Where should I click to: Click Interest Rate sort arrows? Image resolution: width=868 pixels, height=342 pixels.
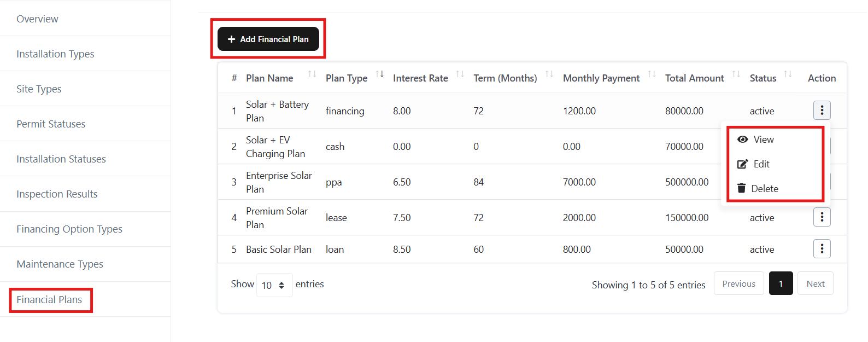coord(460,74)
